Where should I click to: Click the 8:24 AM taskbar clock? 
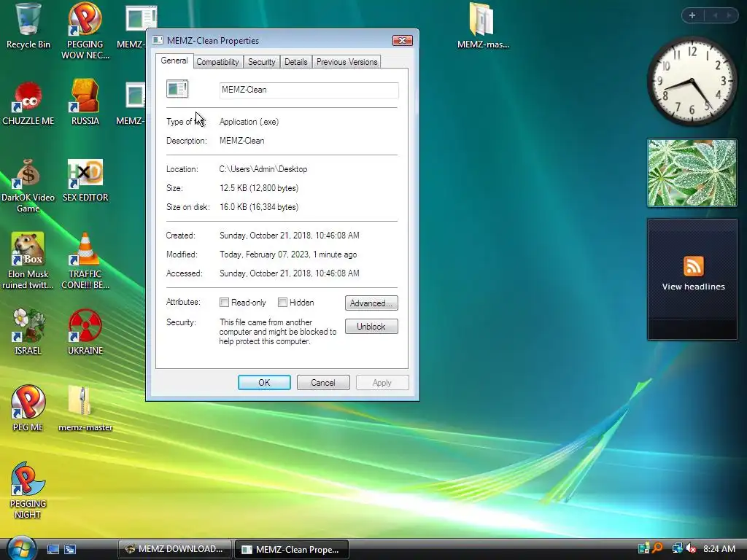[719, 548]
